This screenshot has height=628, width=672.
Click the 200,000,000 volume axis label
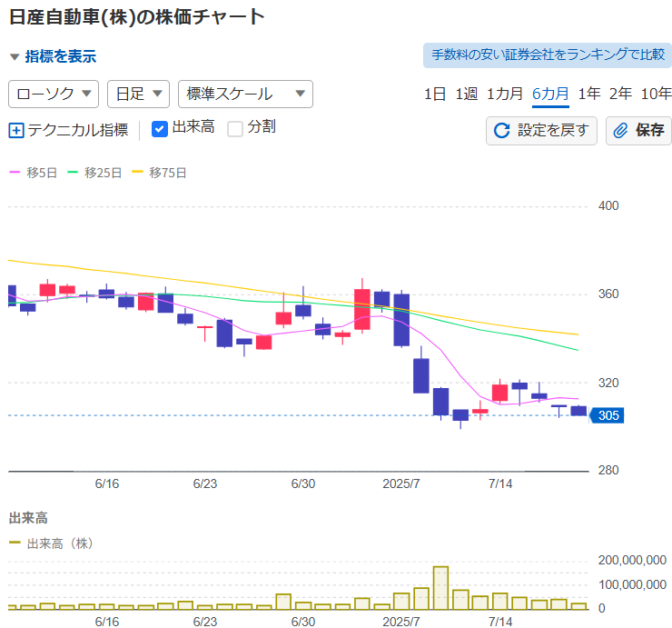632,560
